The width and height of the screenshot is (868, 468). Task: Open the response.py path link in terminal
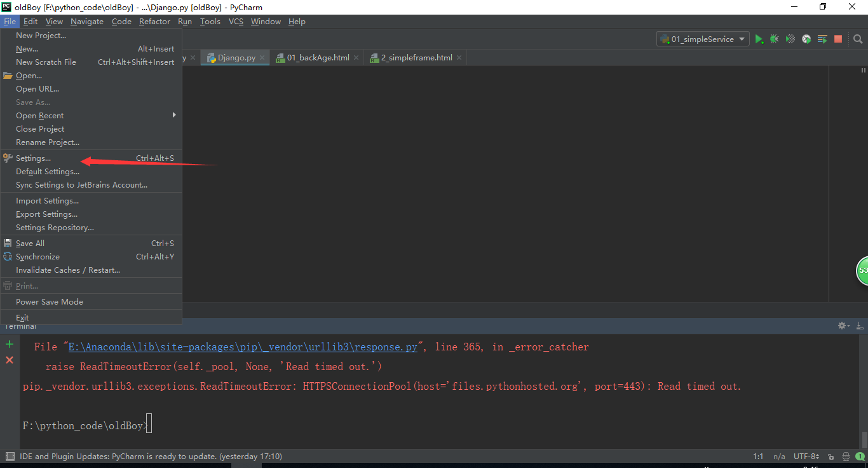(243, 347)
